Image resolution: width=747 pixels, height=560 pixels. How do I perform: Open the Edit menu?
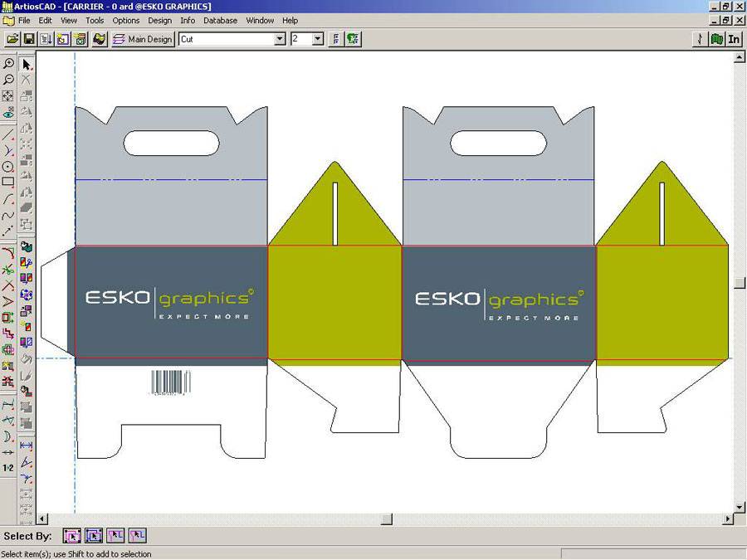(x=46, y=21)
